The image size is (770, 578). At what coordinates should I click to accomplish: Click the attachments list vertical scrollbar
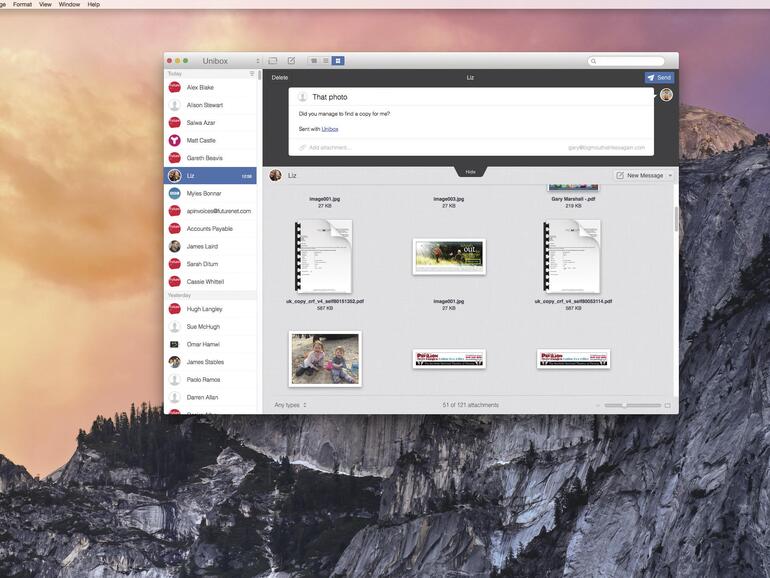pos(676,219)
